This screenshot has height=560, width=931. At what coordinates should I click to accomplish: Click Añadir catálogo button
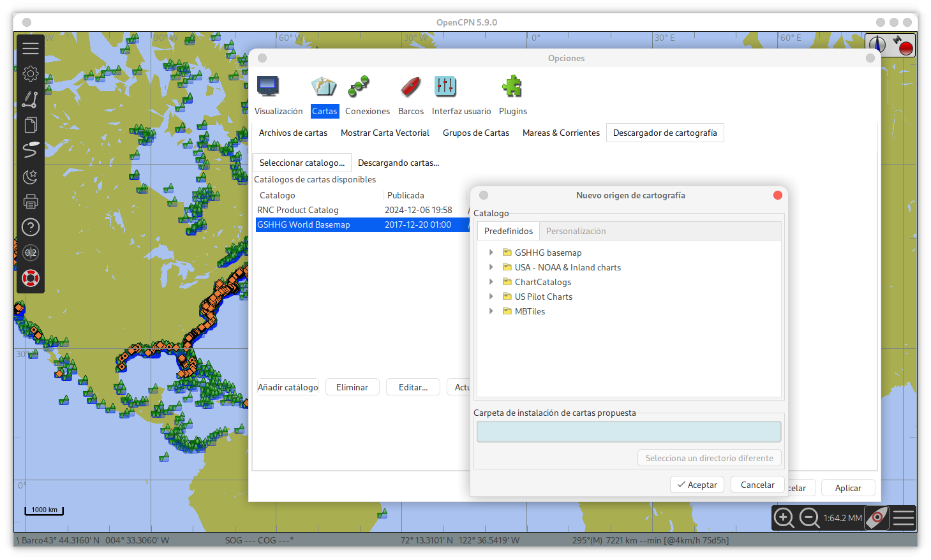[x=288, y=387]
